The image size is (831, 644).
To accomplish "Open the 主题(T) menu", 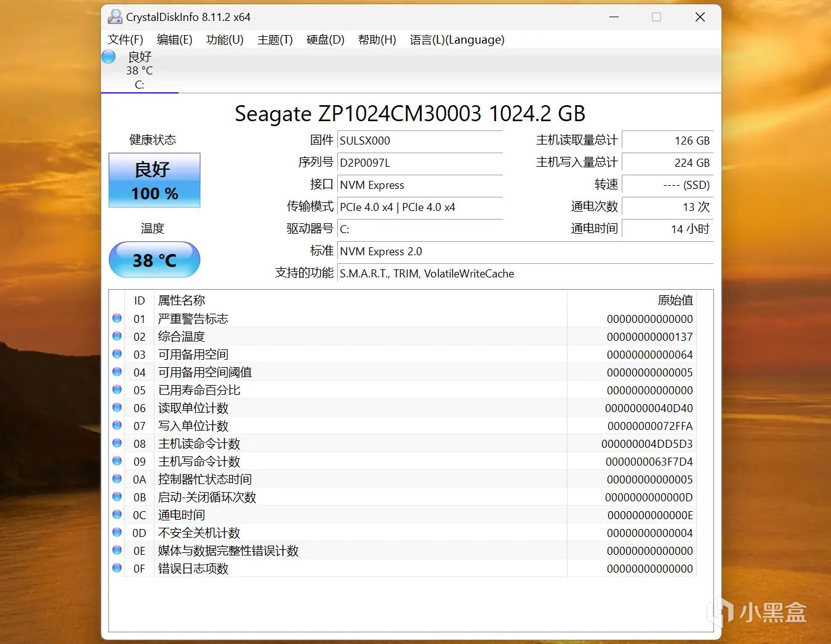I will 275,40.
